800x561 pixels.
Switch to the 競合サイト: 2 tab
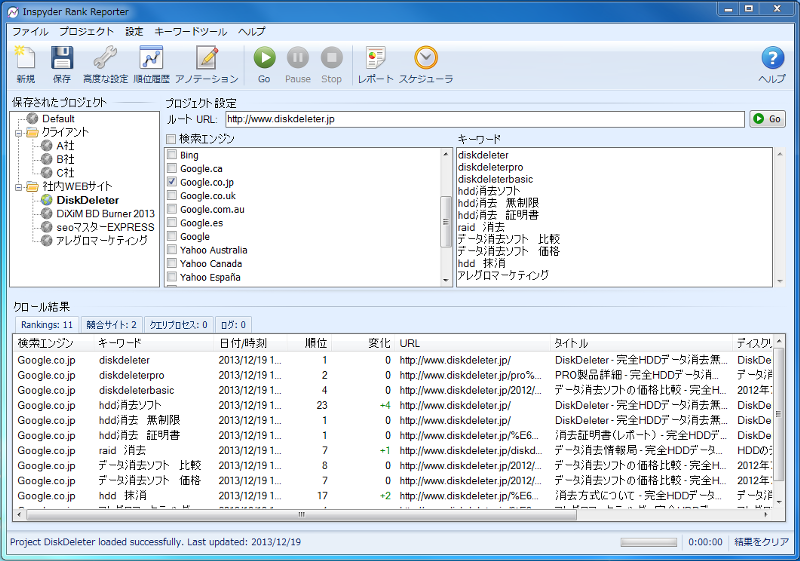pos(111,325)
